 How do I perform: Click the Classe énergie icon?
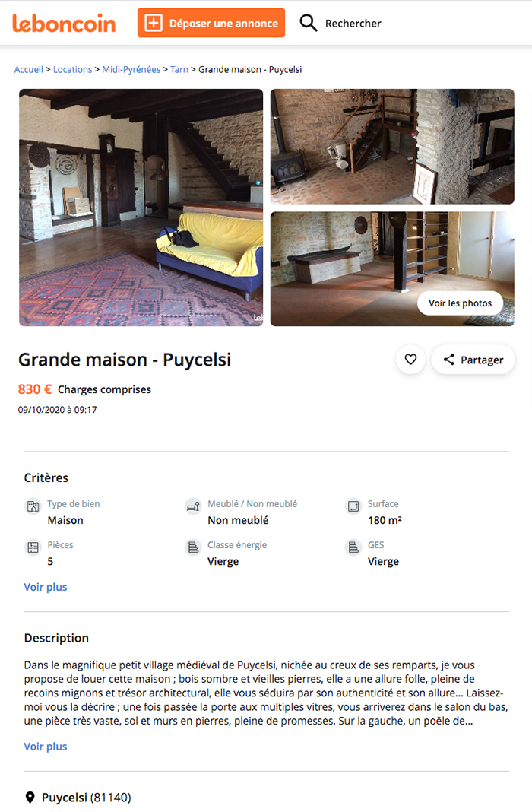(x=193, y=547)
